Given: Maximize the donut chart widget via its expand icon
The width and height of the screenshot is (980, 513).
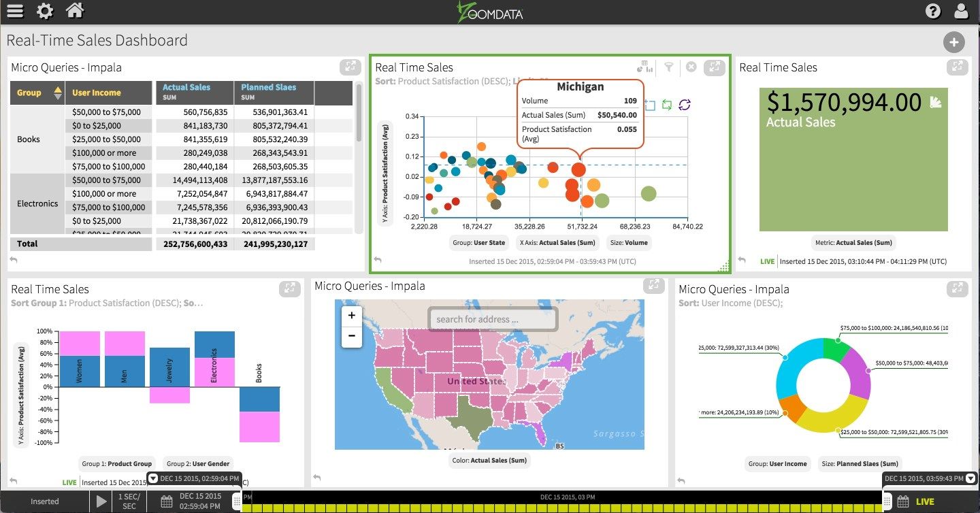Looking at the screenshot, I should tap(958, 288).
